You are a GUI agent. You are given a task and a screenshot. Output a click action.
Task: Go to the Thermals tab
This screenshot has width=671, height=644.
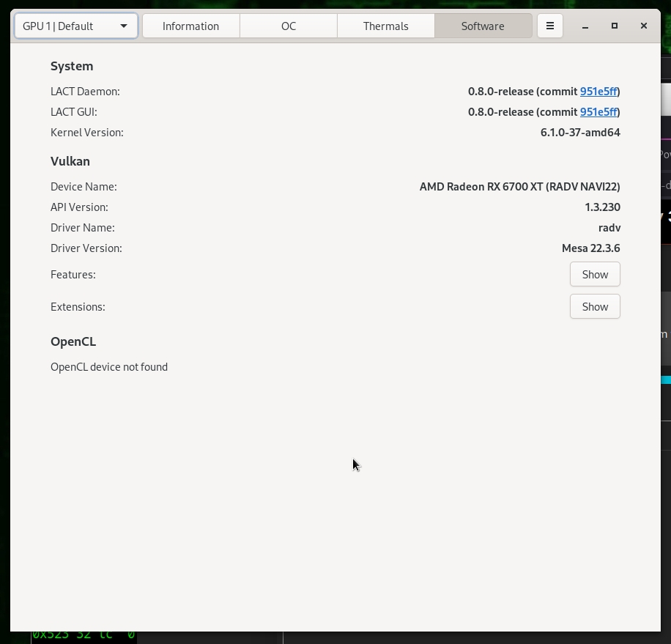(x=385, y=26)
